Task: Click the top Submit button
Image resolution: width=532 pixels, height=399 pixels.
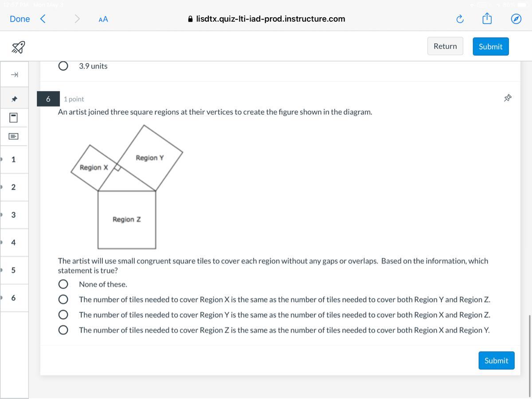Action: pyautogui.click(x=490, y=46)
